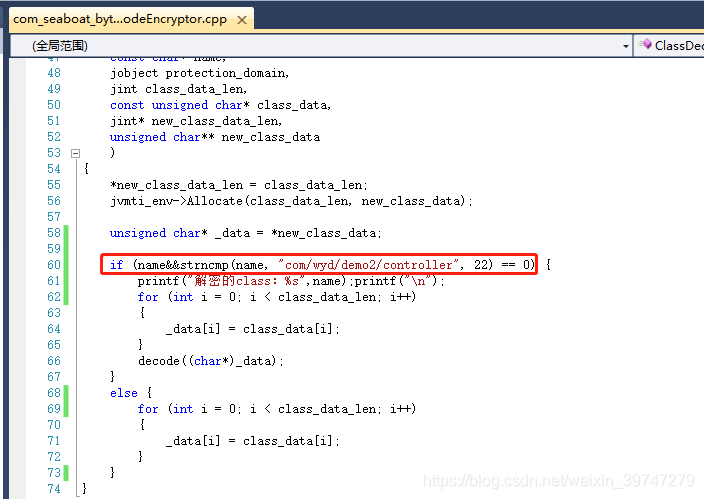The height and width of the screenshot is (499, 704).
Task: Click the 'else {' keyword line
Action: pyautogui.click(x=131, y=393)
